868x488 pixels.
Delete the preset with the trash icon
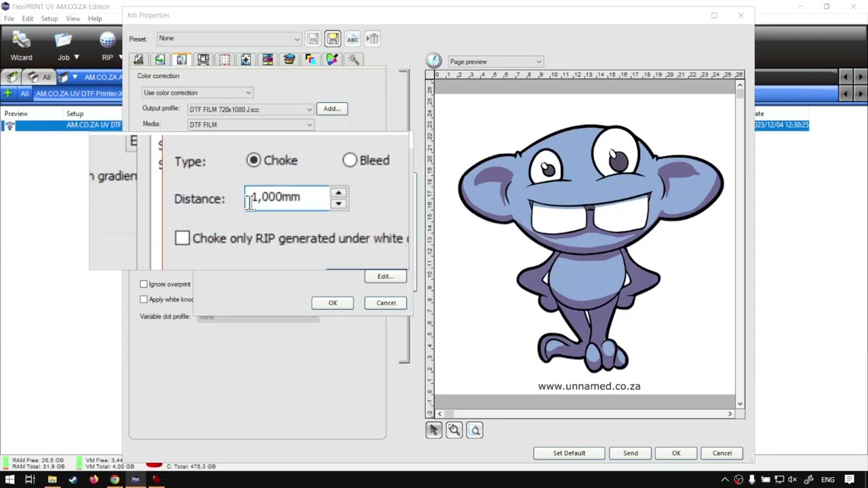click(x=372, y=39)
